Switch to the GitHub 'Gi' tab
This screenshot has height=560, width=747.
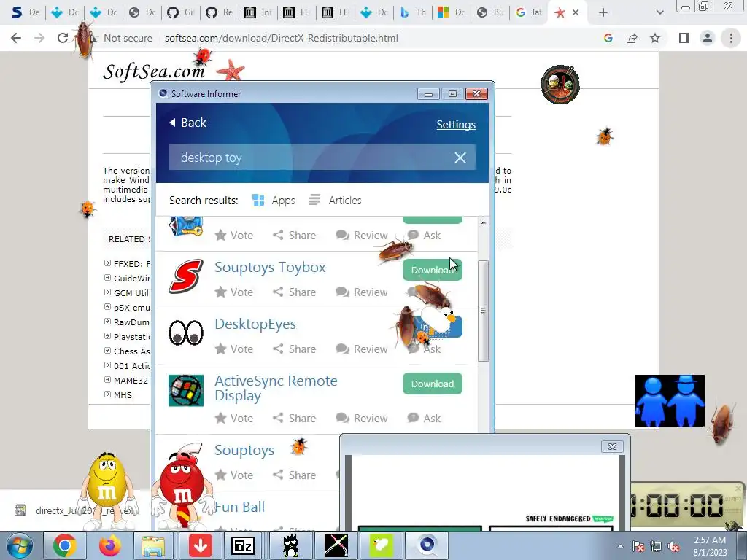pyautogui.click(x=181, y=12)
